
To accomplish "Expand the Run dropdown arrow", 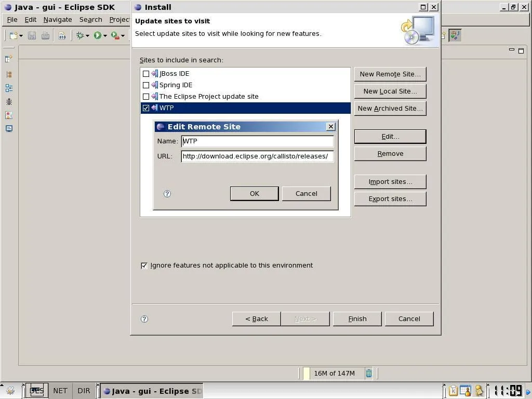I will click(105, 36).
